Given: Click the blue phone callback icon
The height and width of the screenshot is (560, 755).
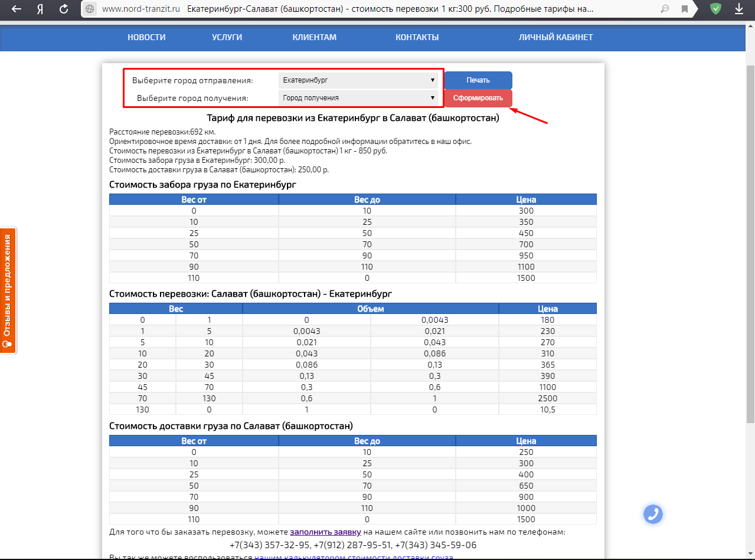Looking at the screenshot, I should (653, 514).
